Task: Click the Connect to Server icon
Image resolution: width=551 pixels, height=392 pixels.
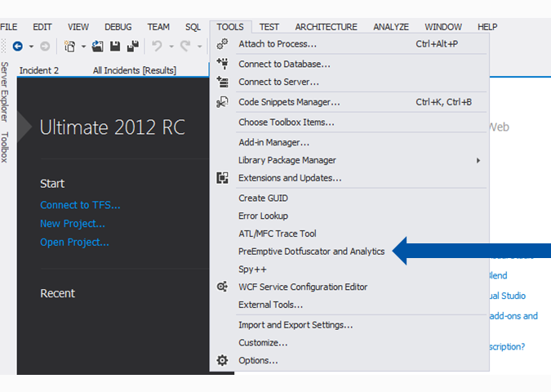Action: pyautogui.click(x=222, y=82)
